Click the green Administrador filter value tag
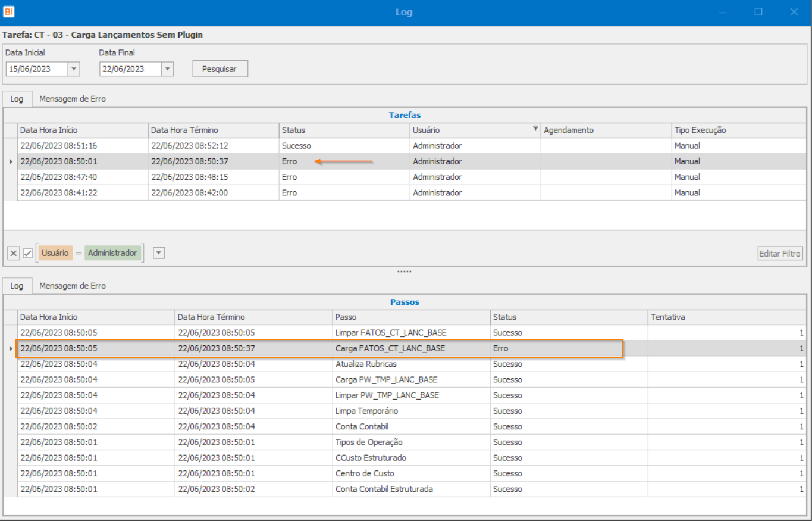 tap(112, 253)
